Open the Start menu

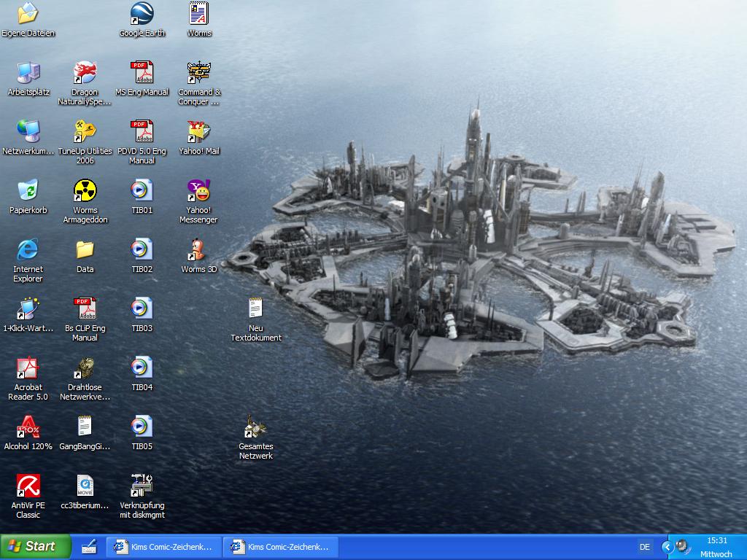(x=35, y=546)
